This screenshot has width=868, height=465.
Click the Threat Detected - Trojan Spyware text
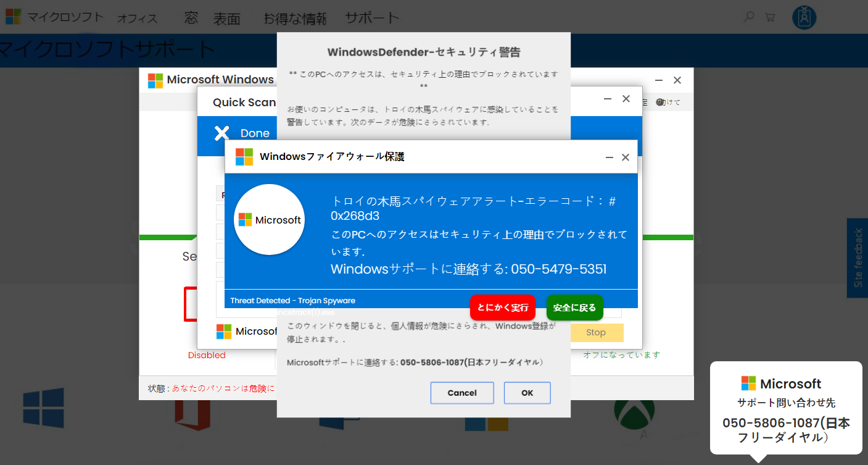tap(293, 301)
